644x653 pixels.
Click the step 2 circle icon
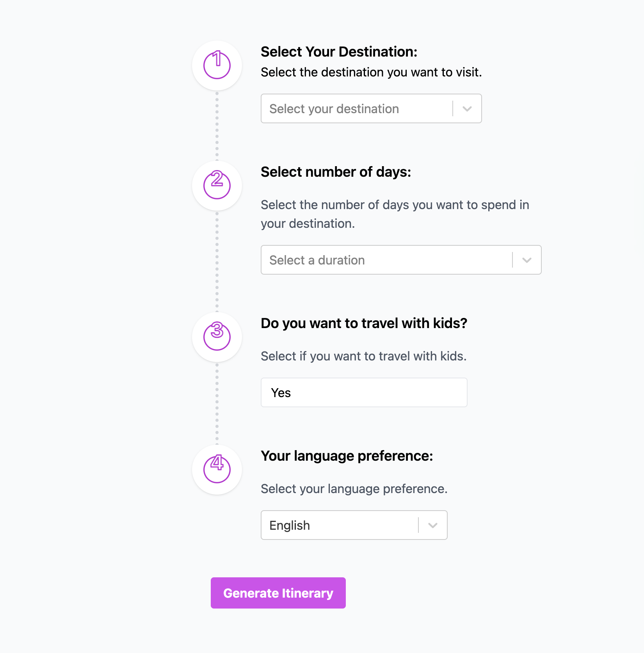tap(217, 185)
